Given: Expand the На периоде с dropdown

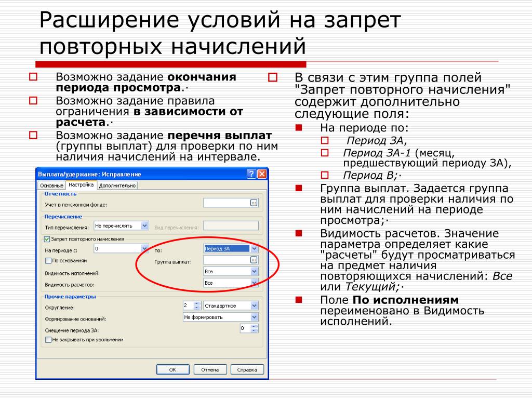Looking at the screenshot, I should [145, 249].
